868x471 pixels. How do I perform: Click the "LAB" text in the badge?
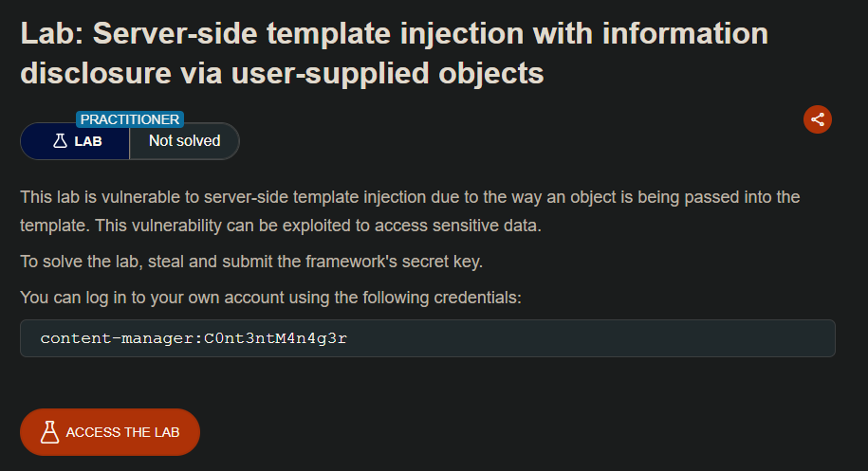tap(88, 141)
